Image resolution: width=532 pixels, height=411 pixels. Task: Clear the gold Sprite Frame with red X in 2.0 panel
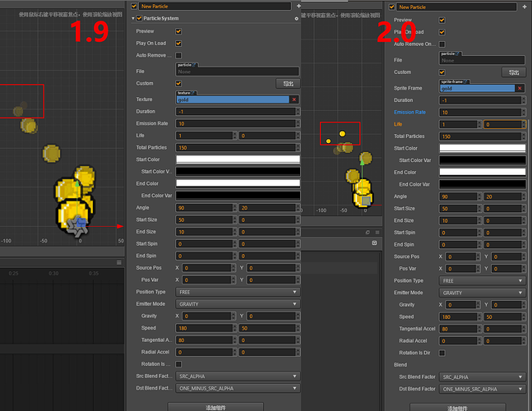click(x=520, y=88)
